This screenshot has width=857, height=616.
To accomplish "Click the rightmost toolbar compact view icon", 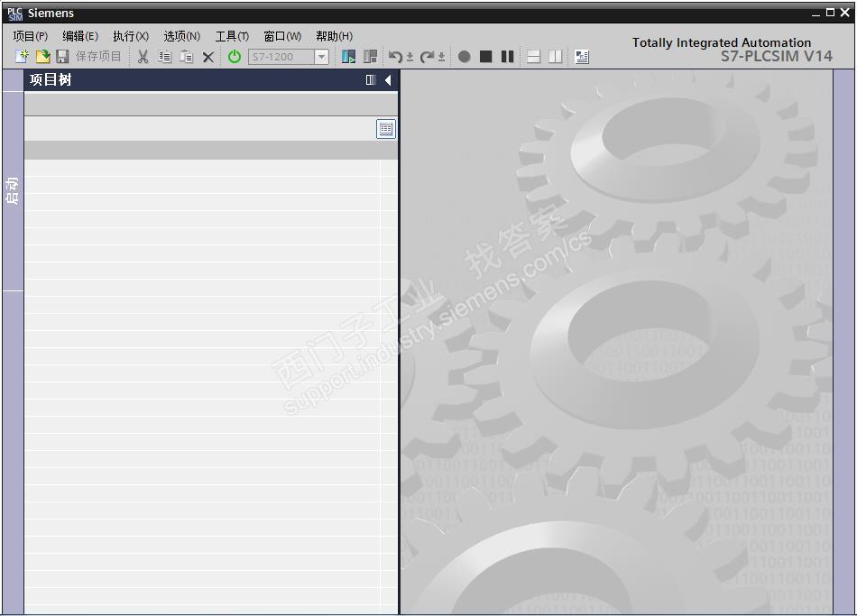I will click(x=582, y=56).
